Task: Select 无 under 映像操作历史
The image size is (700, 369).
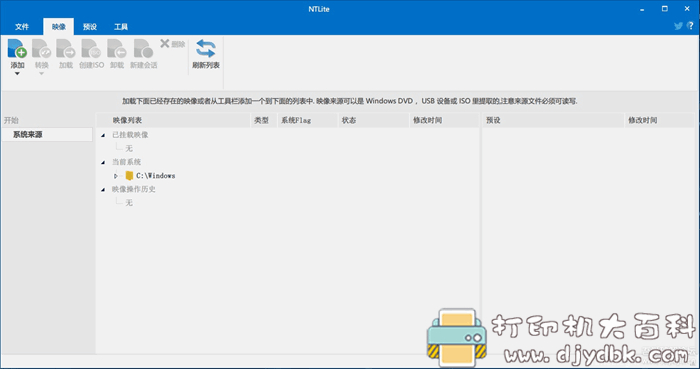Action: click(129, 203)
